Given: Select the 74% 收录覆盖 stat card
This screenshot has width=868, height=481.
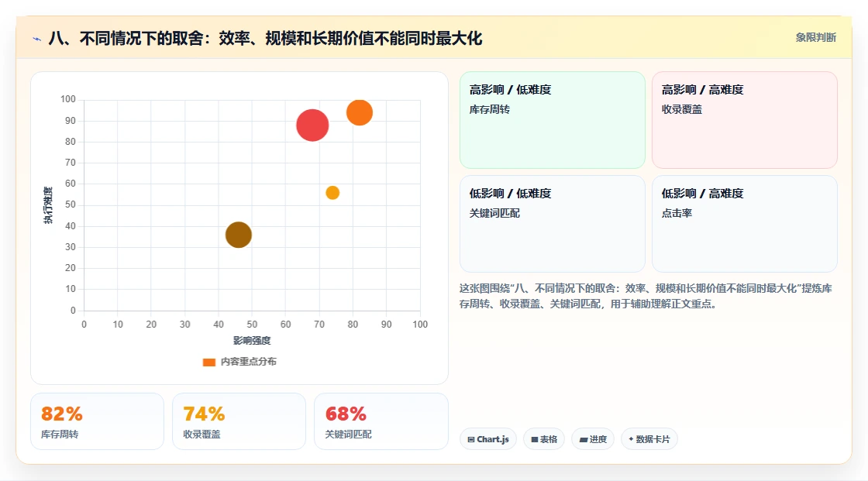Looking at the screenshot, I should coord(239,421).
